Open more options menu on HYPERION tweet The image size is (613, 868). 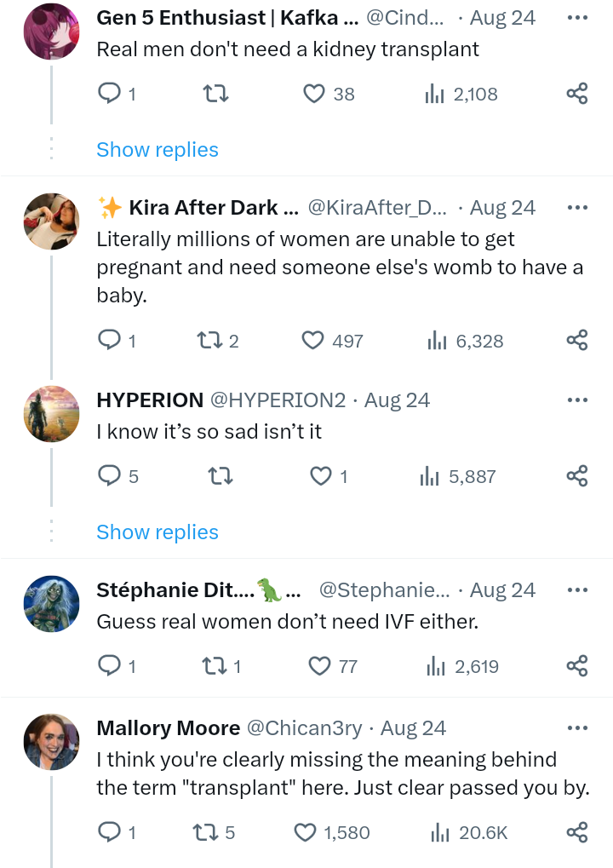click(577, 400)
